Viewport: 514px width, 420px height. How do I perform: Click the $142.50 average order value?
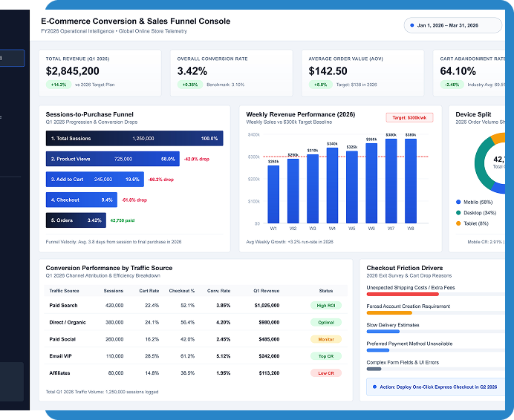point(328,71)
